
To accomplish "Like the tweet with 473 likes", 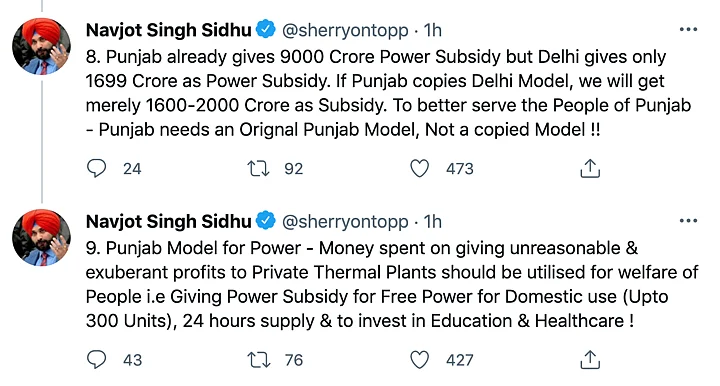I will tap(419, 168).
